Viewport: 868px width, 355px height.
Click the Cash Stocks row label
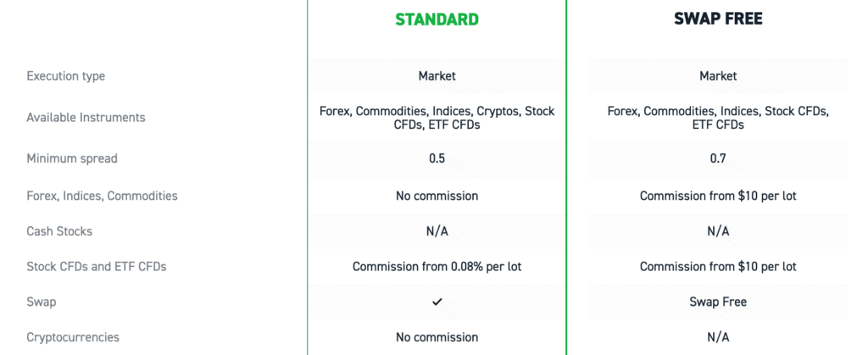point(59,231)
